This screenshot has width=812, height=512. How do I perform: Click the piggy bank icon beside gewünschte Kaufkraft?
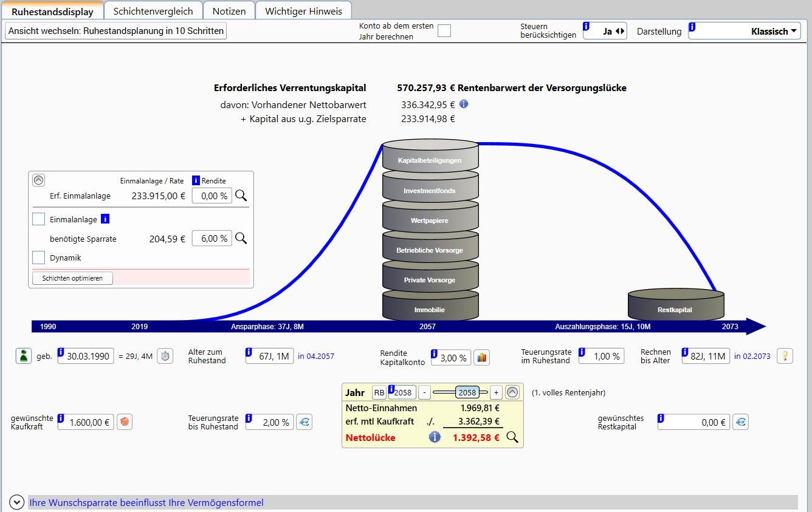125,422
